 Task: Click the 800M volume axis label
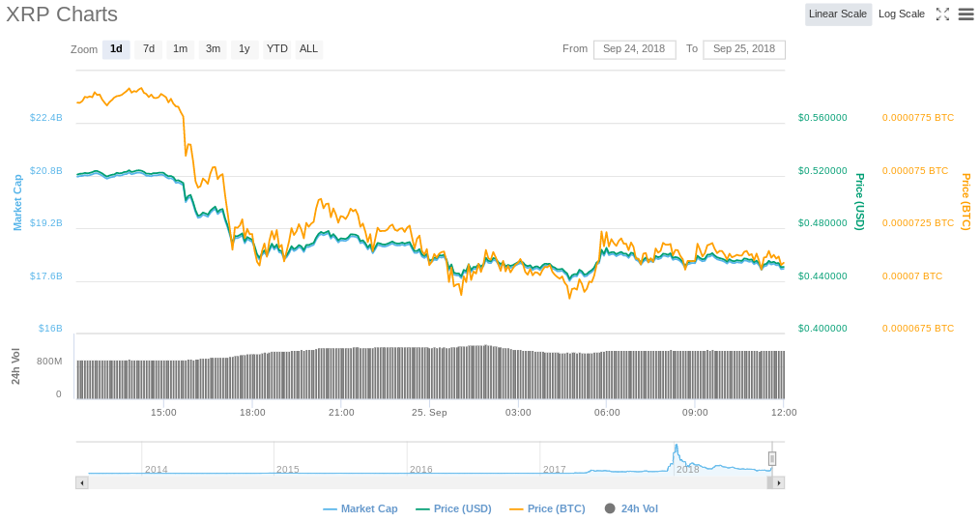pyautogui.click(x=49, y=362)
